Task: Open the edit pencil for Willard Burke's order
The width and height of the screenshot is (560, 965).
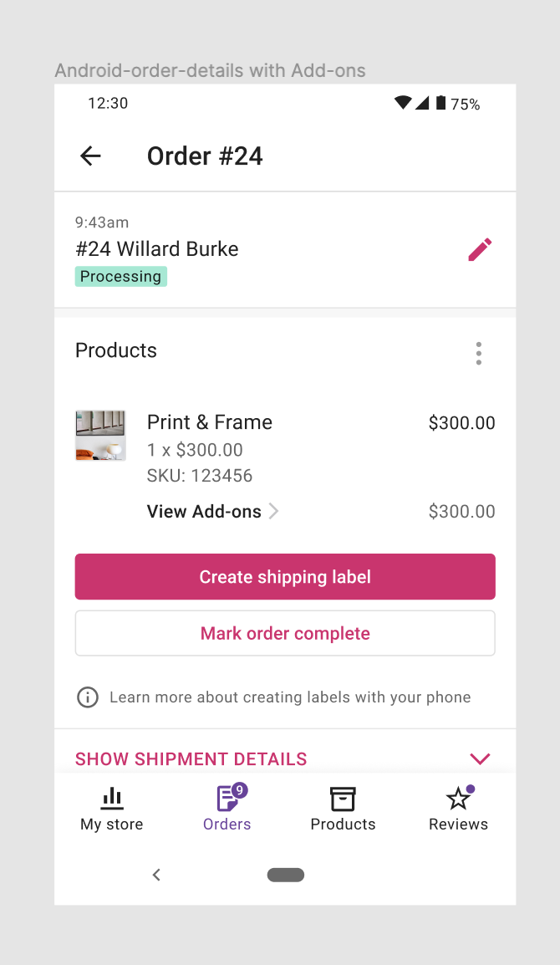Action: [480, 248]
